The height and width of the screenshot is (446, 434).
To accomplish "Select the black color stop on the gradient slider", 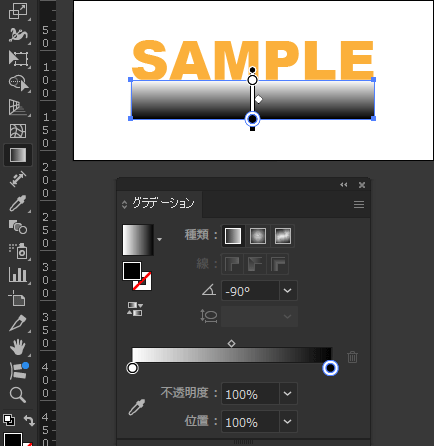I will [x=330, y=368].
